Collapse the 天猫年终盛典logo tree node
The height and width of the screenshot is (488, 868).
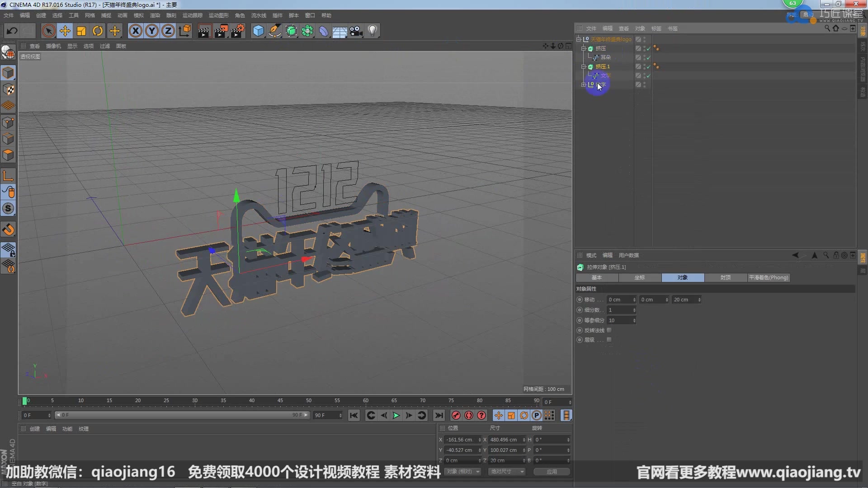[x=578, y=39]
